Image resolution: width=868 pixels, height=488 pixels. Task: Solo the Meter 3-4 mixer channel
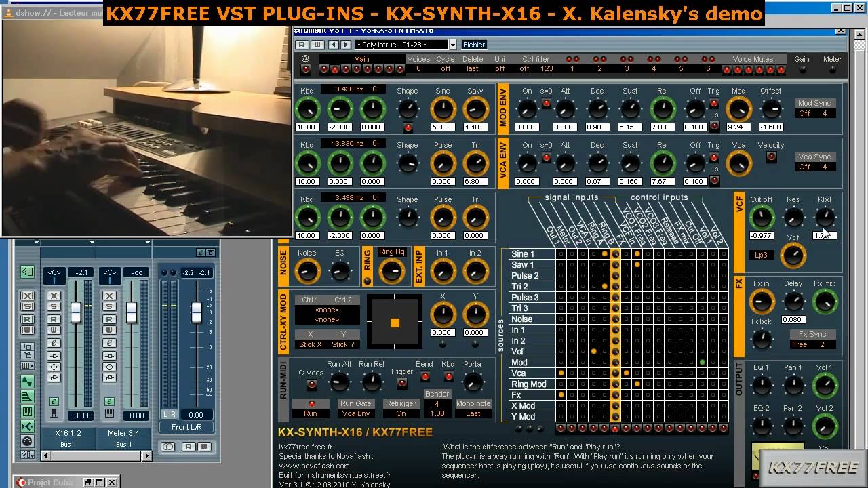(110, 307)
